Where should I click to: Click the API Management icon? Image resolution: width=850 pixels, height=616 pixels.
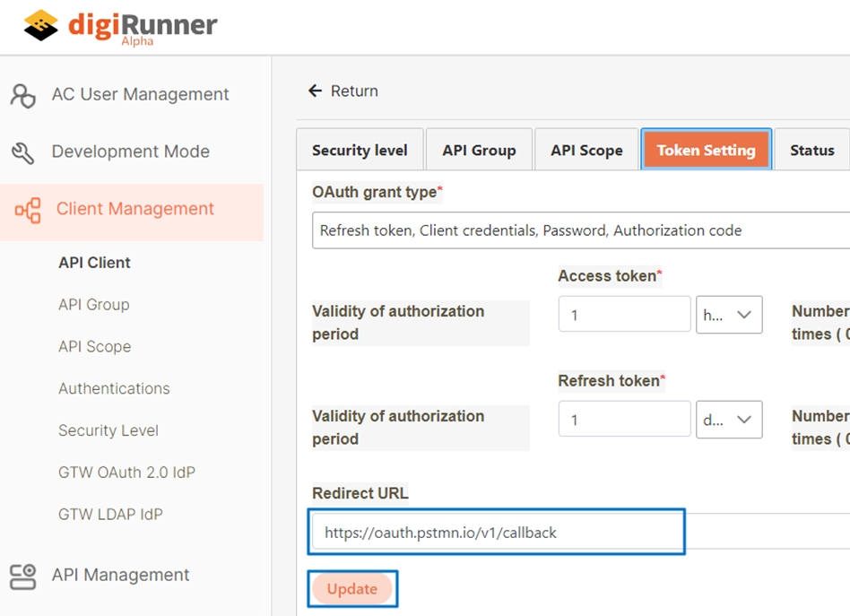pyautogui.click(x=23, y=576)
